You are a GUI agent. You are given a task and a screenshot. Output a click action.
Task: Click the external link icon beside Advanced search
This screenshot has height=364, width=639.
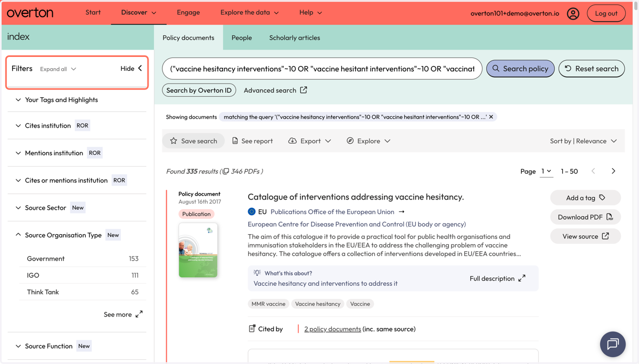tap(304, 90)
